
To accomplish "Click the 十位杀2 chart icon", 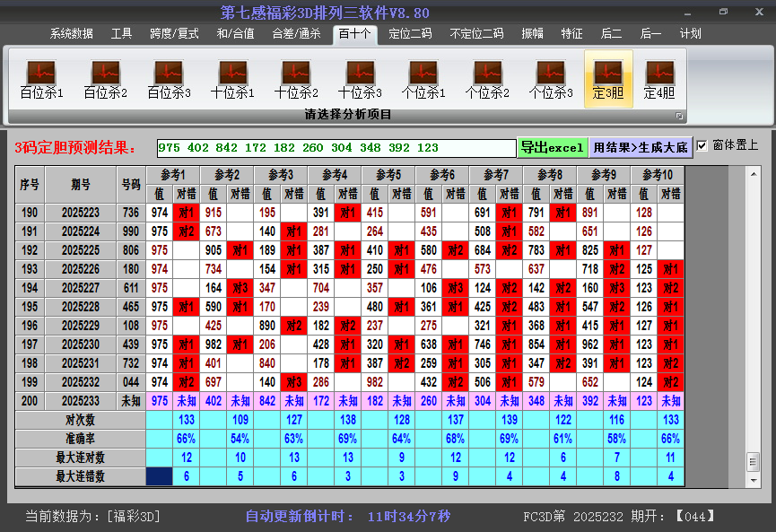I will pos(296,79).
